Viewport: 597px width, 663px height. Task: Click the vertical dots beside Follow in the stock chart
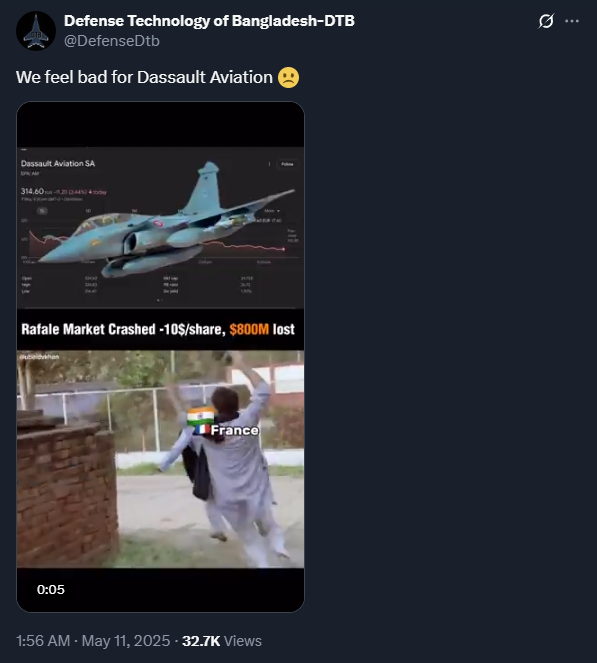269,164
